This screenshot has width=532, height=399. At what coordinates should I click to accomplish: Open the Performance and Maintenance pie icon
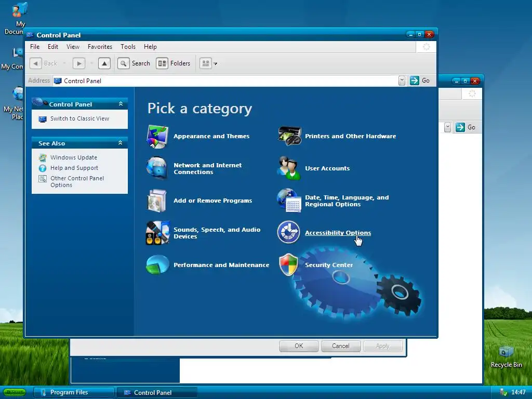[157, 264]
